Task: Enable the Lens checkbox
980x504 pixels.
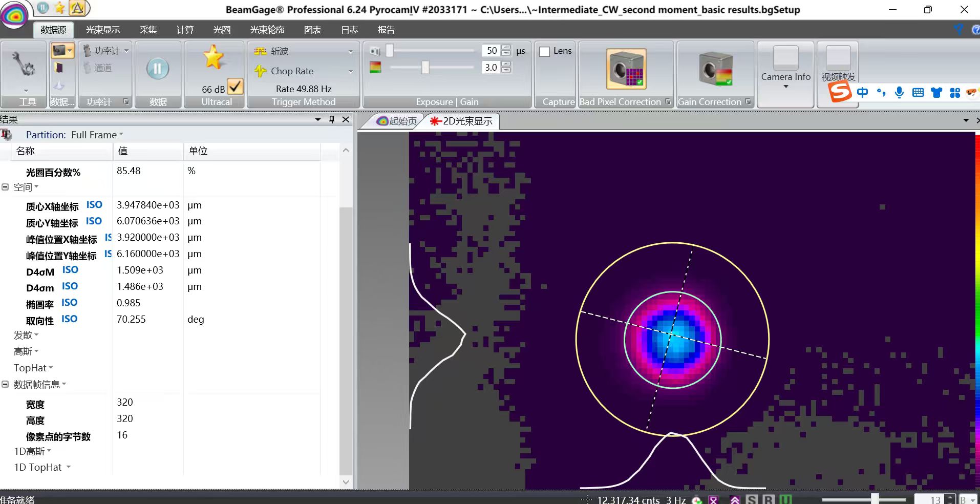Action: tap(545, 51)
